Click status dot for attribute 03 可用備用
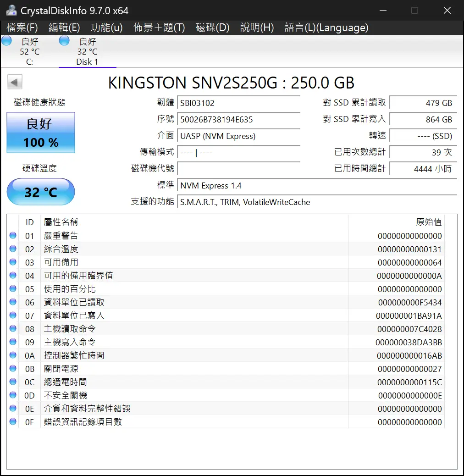Screen dimensions: 464x476 coord(13,262)
